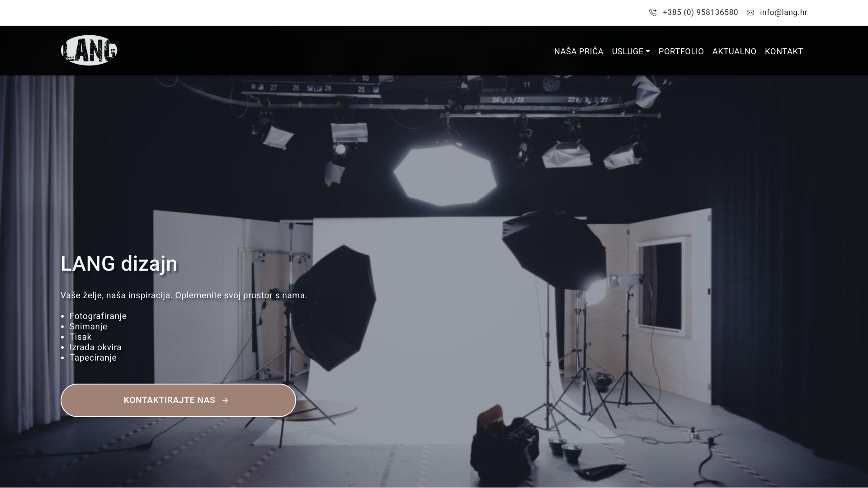Click the LANG dizajn heading
Screen dimensions: 868x488
click(x=119, y=264)
